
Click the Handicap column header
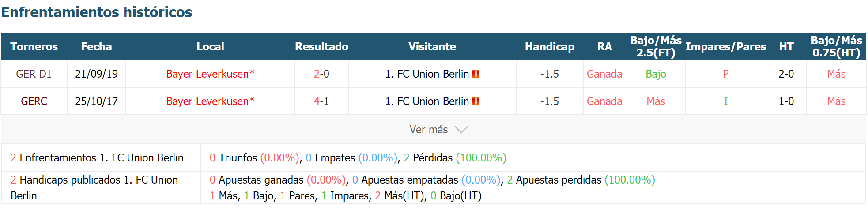[550, 46]
